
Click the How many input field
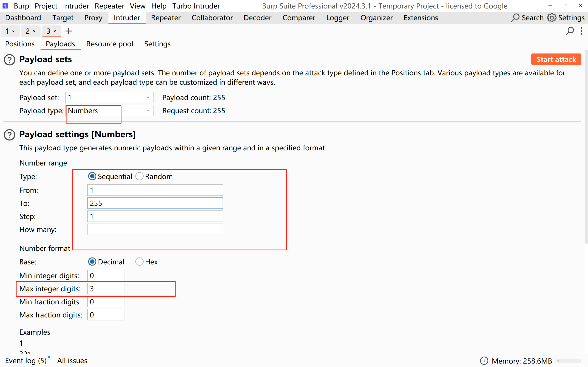pos(155,229)
